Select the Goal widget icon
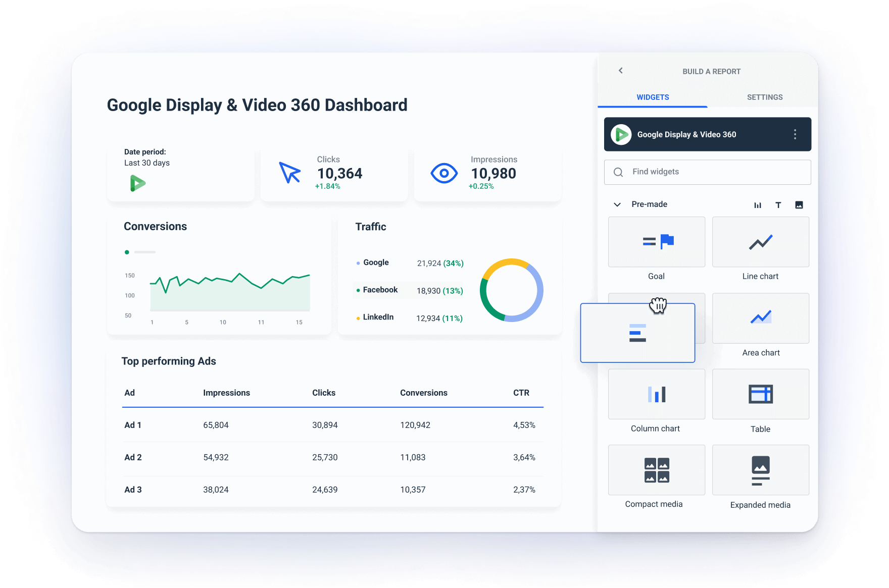Image resolution: width=889 pixels, height=588 pixels. tap(656, 242)
